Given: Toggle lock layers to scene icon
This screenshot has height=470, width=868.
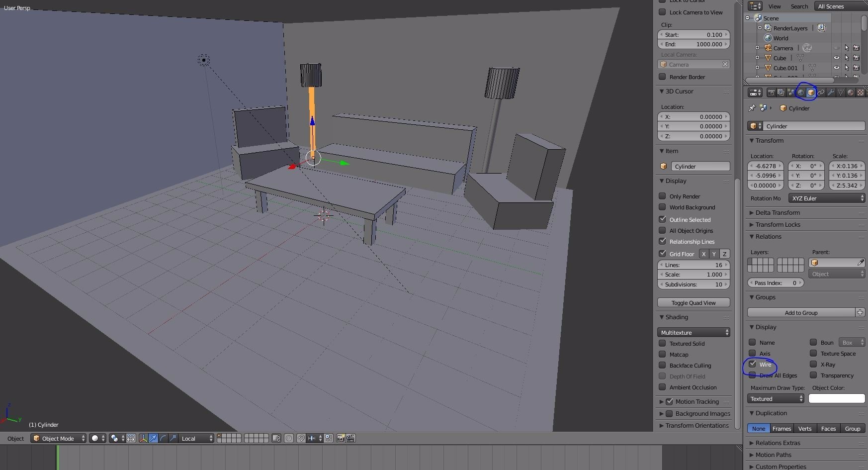Looking at the screenshot, I should coord(276,438).
